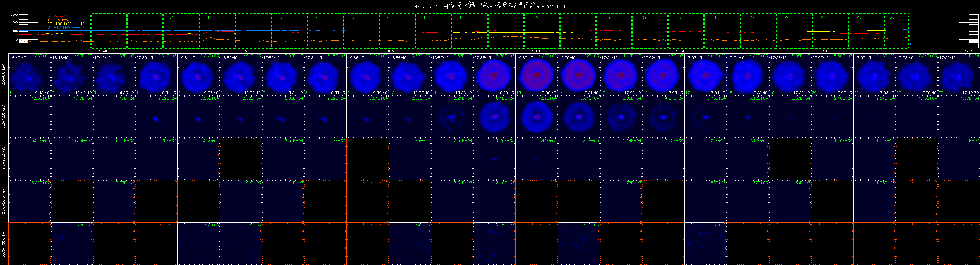Open the 3.0-6.0 keV image starting 16:50:40

(156, 74)
